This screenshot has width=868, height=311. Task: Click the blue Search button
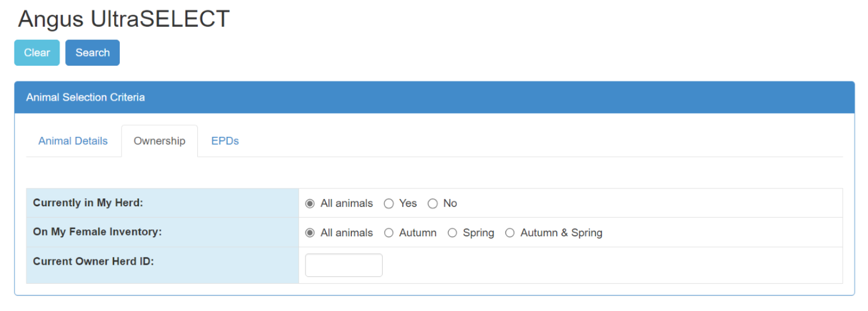point(92,53)
